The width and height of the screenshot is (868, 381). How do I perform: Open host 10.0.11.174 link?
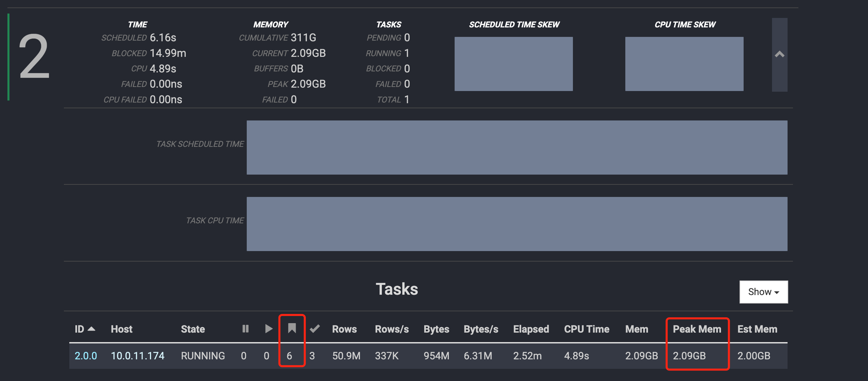point(137,356)
